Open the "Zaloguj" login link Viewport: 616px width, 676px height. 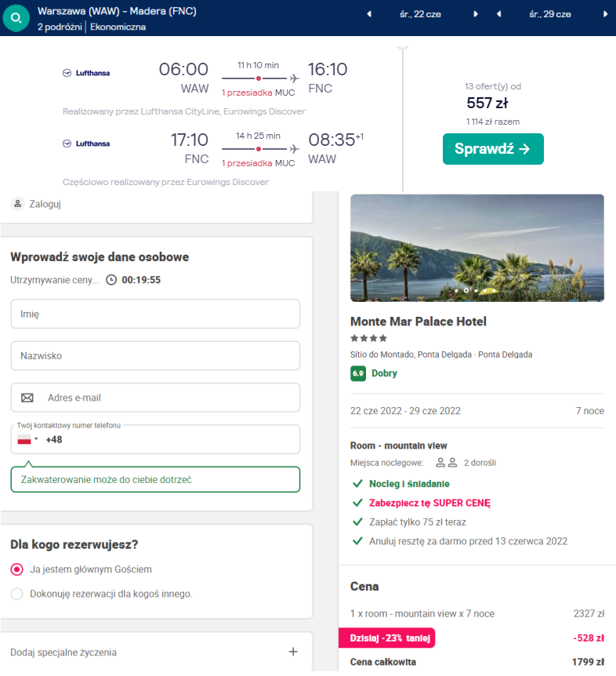click(x=45, y=204)
